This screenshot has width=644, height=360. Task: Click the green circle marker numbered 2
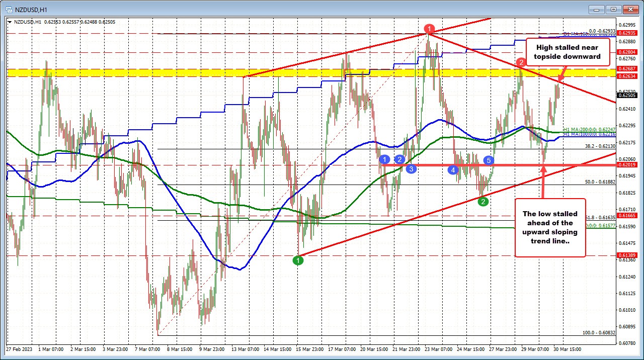(483, 202)
